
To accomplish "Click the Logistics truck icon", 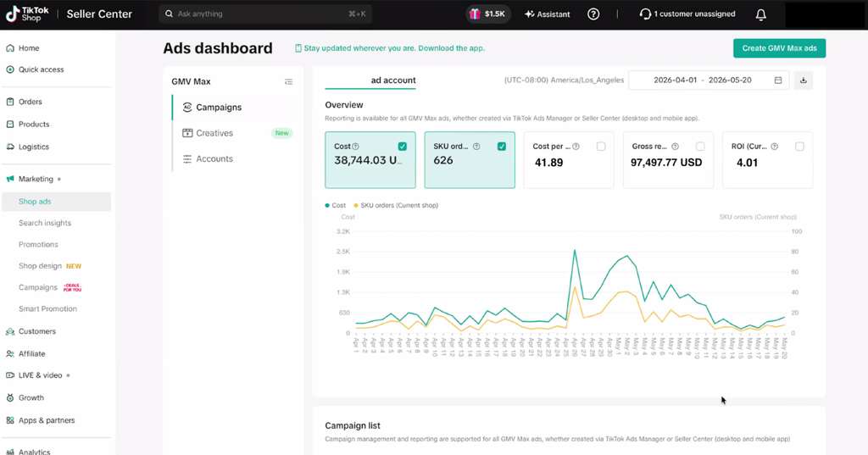I will point(10,147).
